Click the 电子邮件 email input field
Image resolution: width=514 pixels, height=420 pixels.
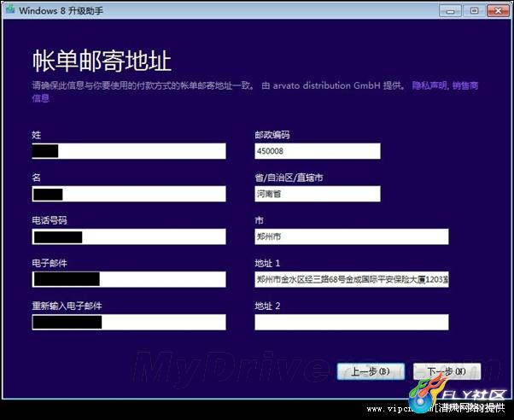click(x=129, y=279)
